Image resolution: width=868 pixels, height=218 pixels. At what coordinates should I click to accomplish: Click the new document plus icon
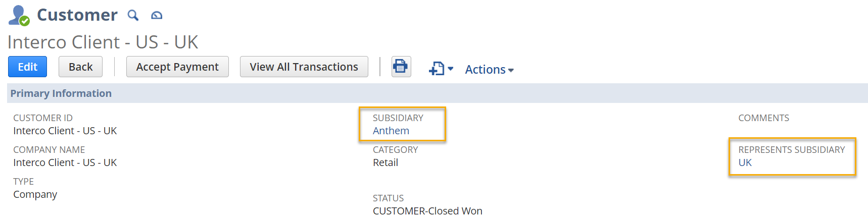coord(437,69)
